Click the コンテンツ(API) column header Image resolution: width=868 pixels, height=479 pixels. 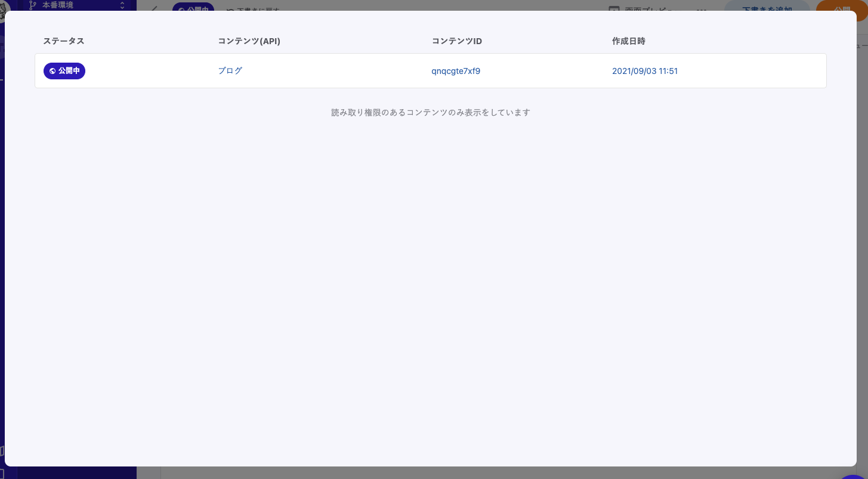pyautogui.click(x=249, y=41)
